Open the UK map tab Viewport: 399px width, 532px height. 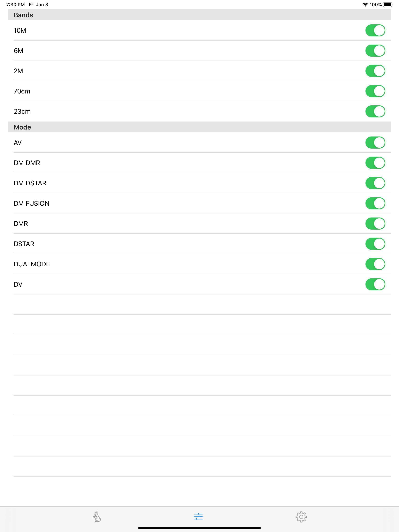coord(97,517)
